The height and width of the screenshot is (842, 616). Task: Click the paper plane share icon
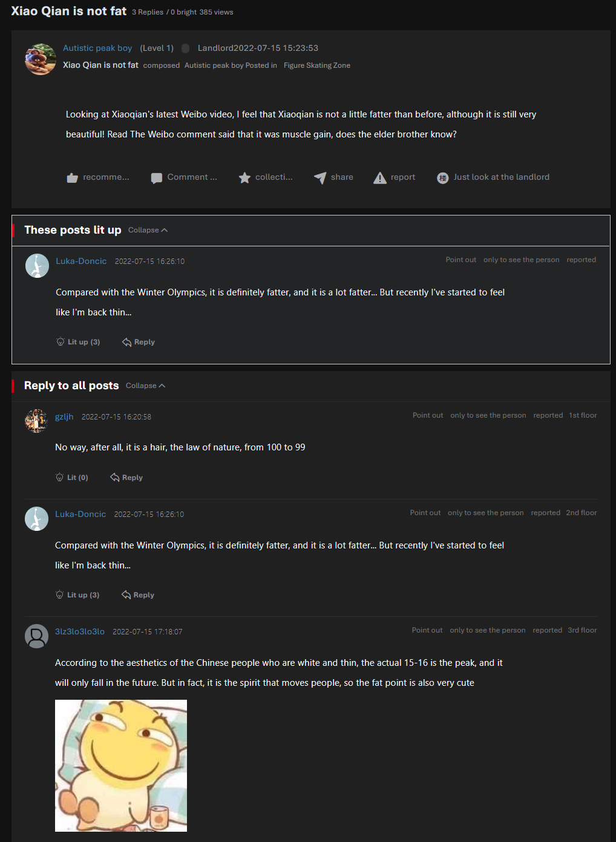(320, 177)
